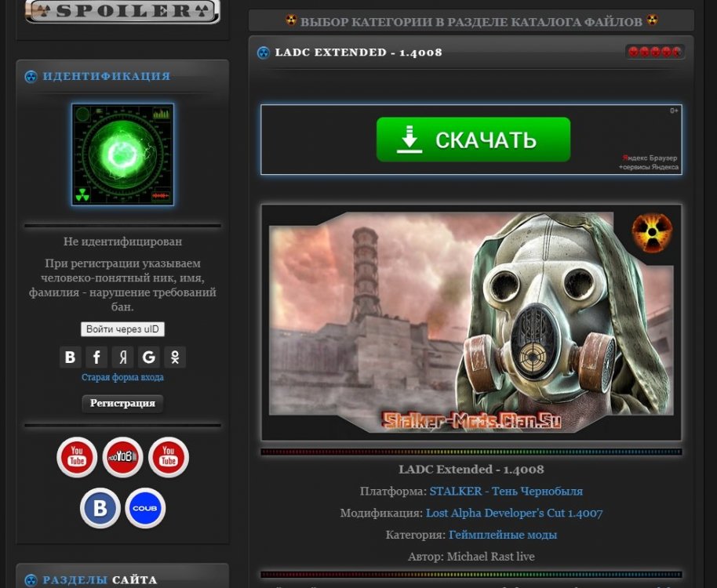
Task: Select the Facebook login icon
Action: click(x=96, y=357)
